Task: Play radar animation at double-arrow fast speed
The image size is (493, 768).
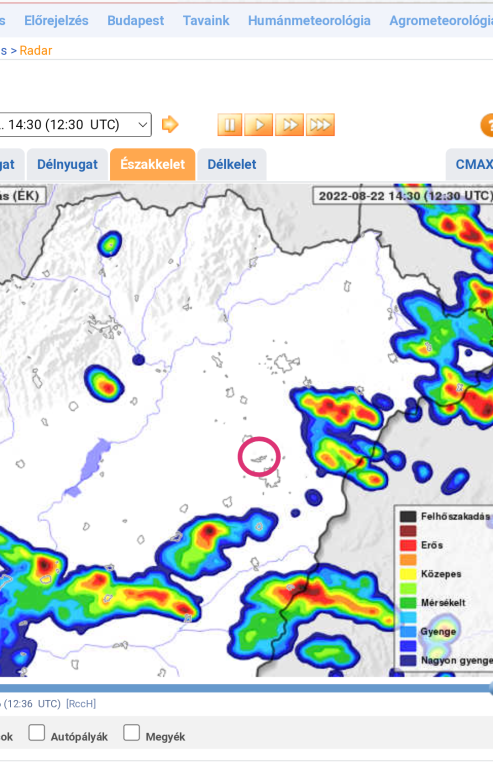Action: (x=289, y=125)
